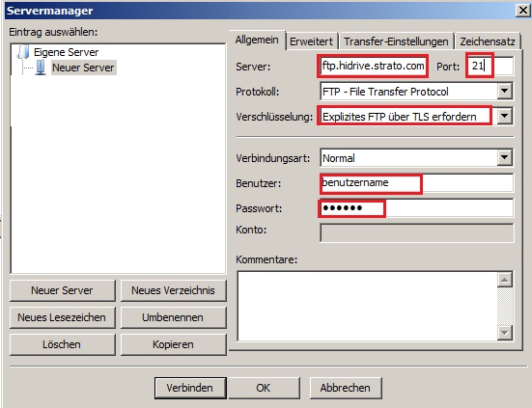This screenshot has height=408, width=532.
Task: Click the Eigene Server folder icon
Action: pyautogui.click(x=23, y=52)
